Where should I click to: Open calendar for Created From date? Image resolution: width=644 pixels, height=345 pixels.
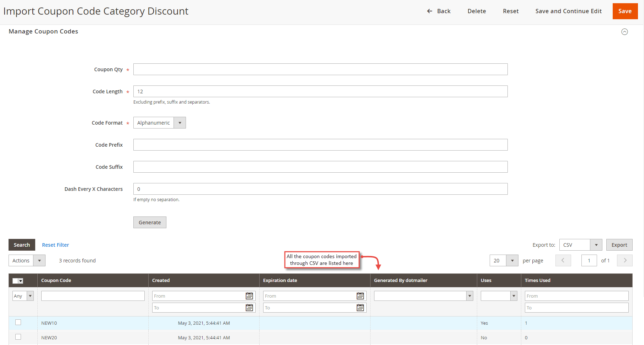(249, 296)
